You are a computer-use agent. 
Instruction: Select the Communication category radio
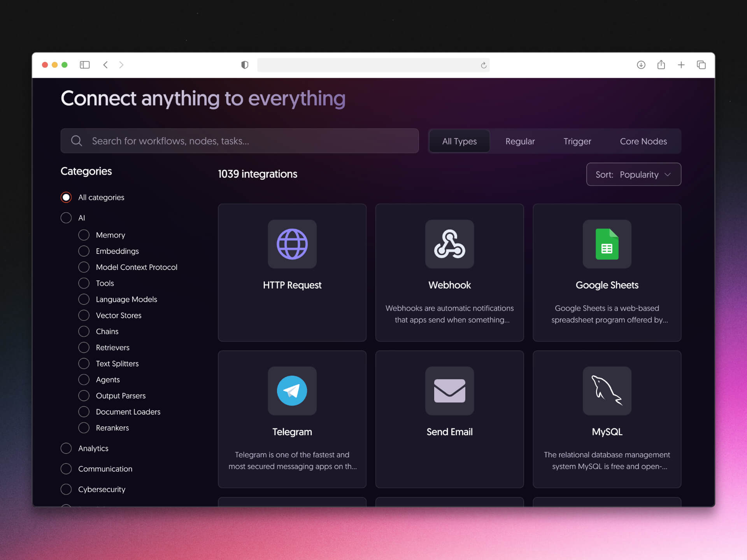[66, 469]
